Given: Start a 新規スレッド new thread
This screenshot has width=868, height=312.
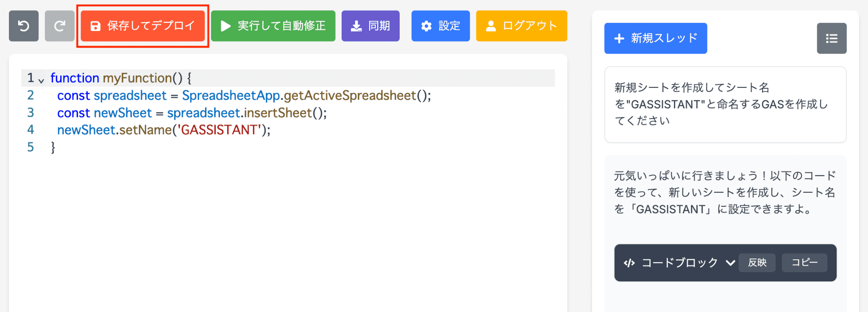Looking at the screenshot, I should [x=656, y=38].
